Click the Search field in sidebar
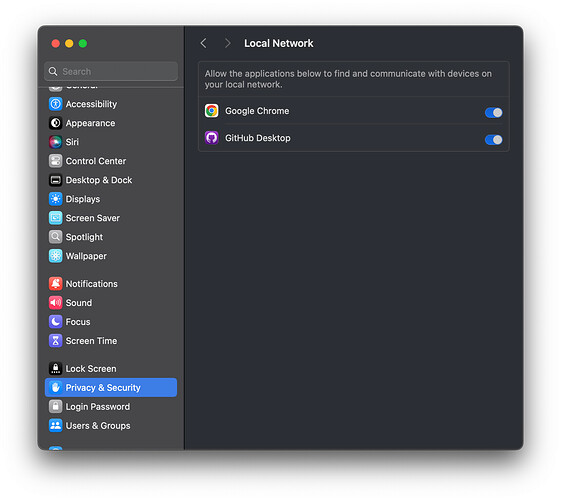This screenshot has width=561, height=500. [x=111, y=71]
